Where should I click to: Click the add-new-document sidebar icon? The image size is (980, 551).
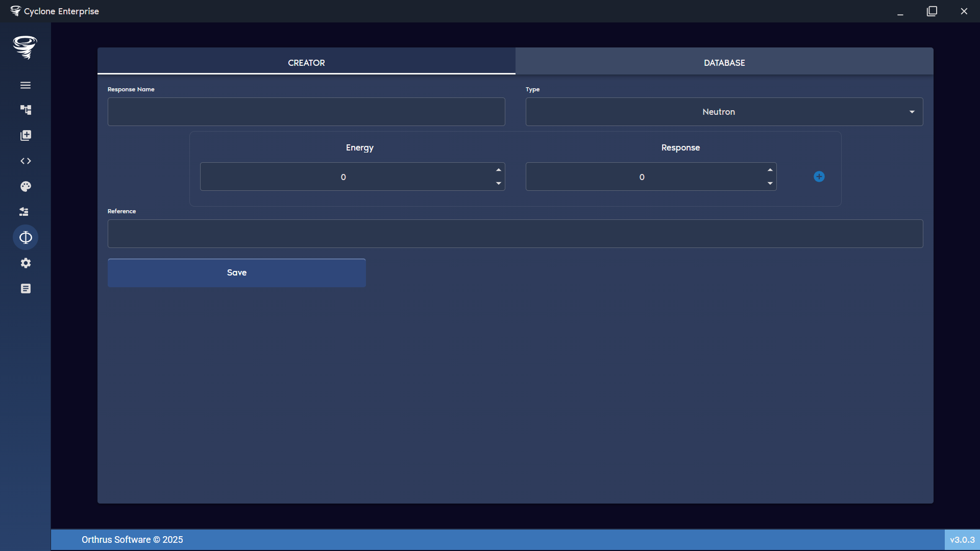click(x=26, y=135)
